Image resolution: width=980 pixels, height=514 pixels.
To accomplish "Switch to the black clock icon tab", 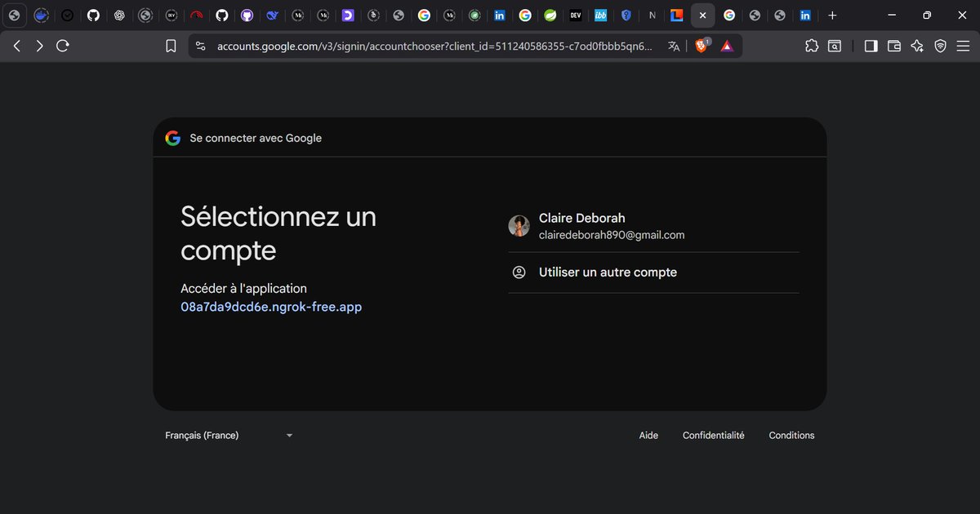I will point(67,16).
